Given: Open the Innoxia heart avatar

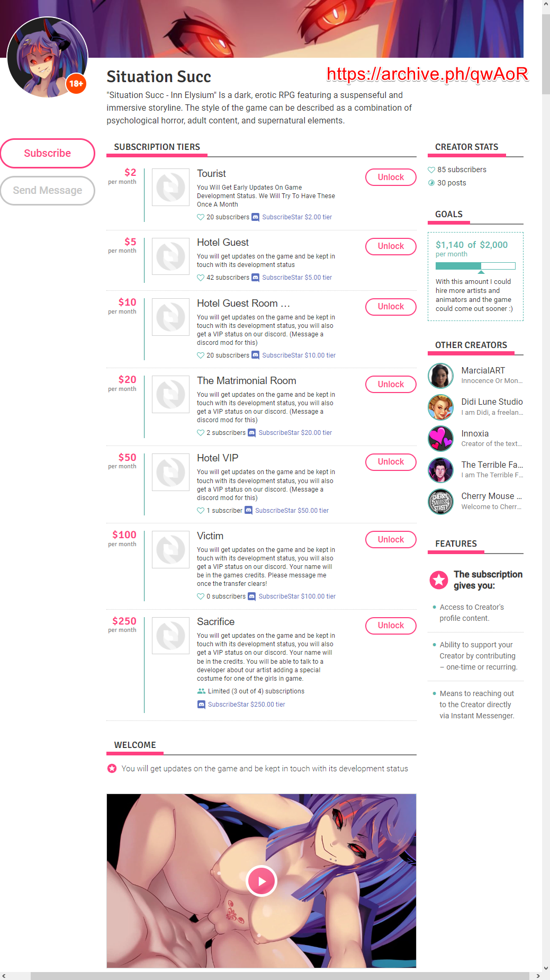Looking at the screenshot, I should click(440, 439).
